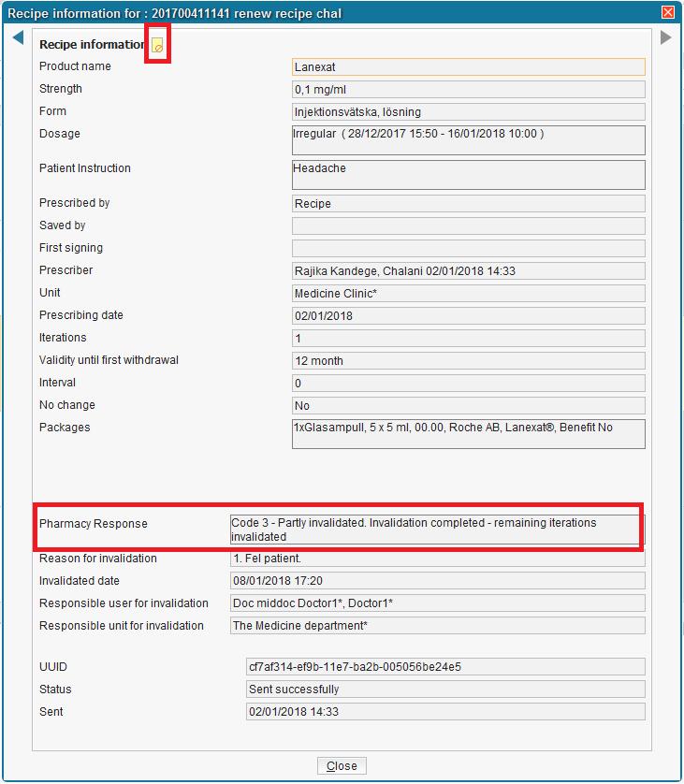Click the Pharmacy Response label

click(94, 524)
